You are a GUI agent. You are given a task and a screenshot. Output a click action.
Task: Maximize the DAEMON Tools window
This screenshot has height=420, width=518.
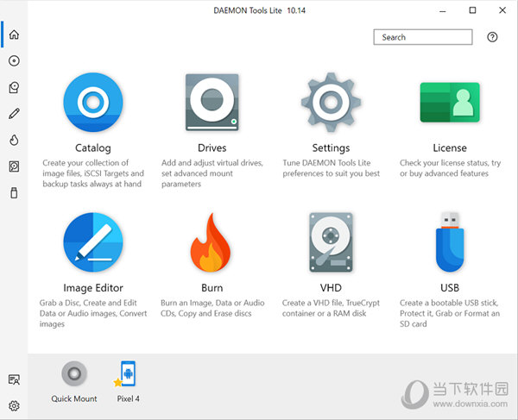pyautogui.click(x=473, y=10)
